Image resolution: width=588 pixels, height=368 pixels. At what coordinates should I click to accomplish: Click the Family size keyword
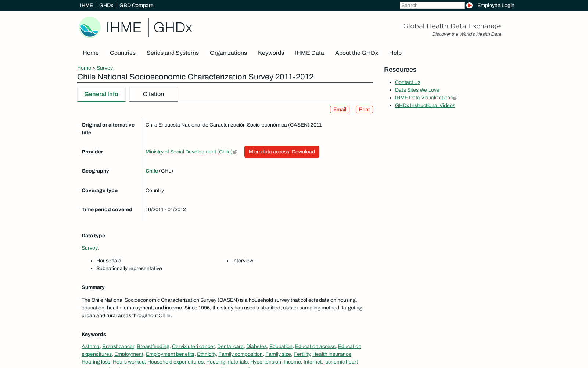(278, 354)
